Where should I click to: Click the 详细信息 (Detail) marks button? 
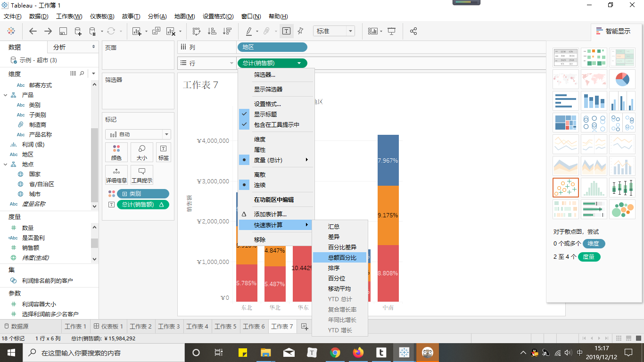pyautogui.click(x=116, y=175)
